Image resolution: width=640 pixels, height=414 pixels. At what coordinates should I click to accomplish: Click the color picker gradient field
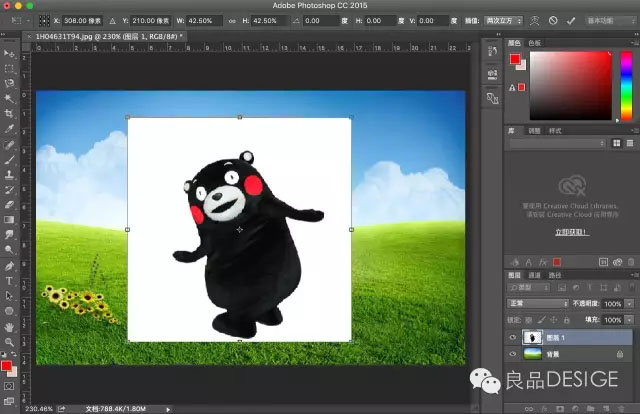pos(570,85)
